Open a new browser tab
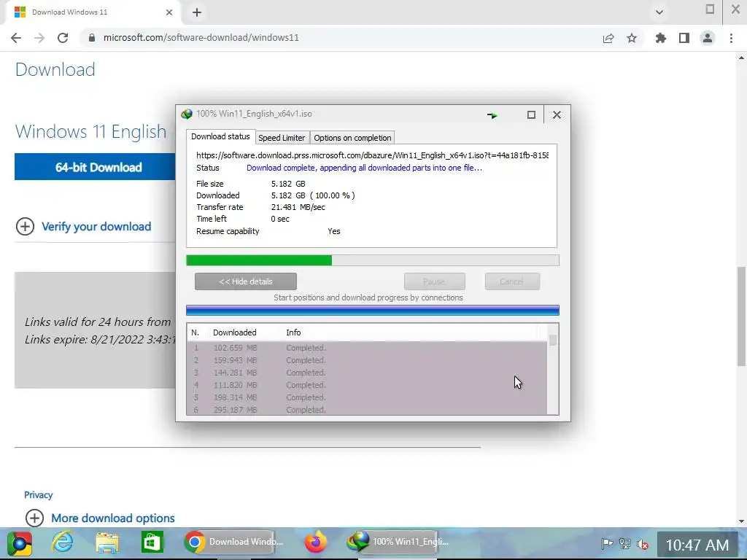This screenshot has height=560, width=747. (197, 12)
